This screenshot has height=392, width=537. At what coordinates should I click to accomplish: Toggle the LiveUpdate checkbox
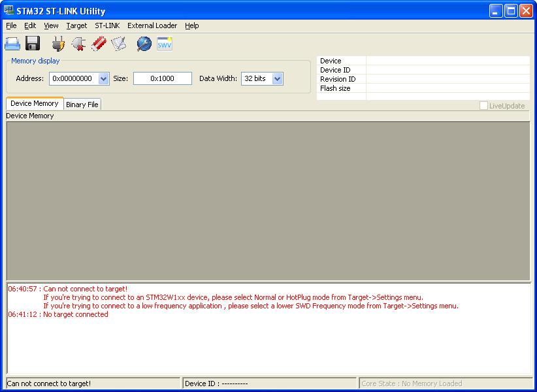pyautogui.click(x=483, y=106)
